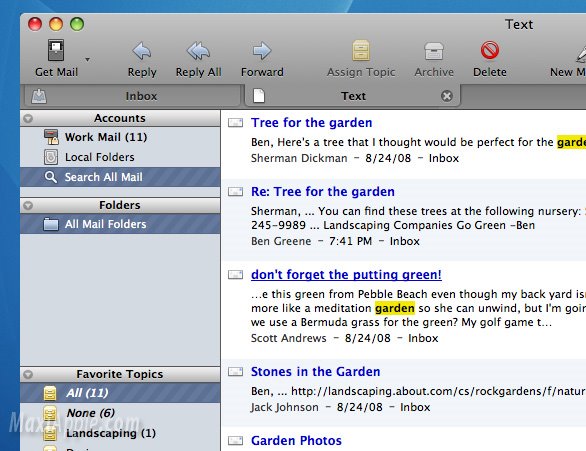Click the Forward arrow icon
The width and height of the screenshot is (586, 451).
pos(262,51)
